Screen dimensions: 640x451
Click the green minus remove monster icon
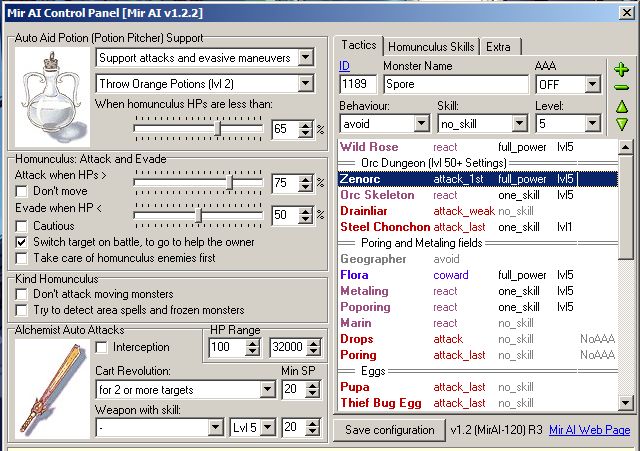pos(621,87)
